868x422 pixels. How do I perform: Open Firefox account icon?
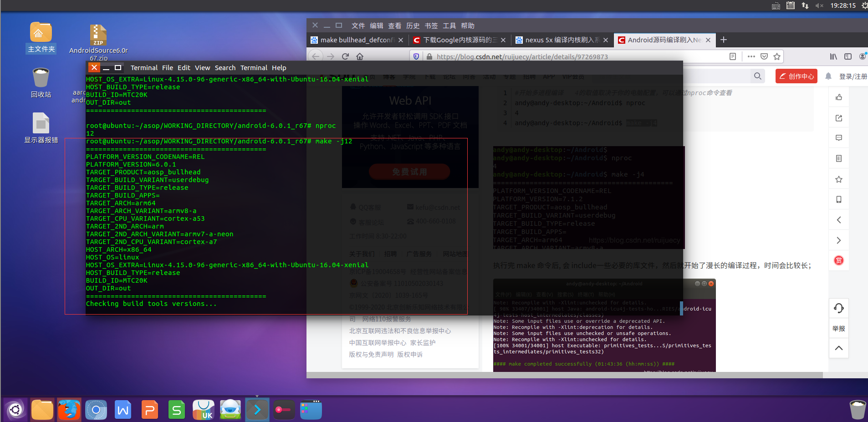(x=863, y=56)
